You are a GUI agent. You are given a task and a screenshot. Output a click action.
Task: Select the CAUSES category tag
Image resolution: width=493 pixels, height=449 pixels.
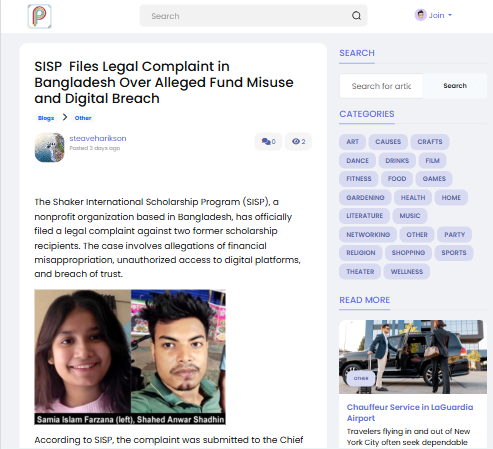388,142
